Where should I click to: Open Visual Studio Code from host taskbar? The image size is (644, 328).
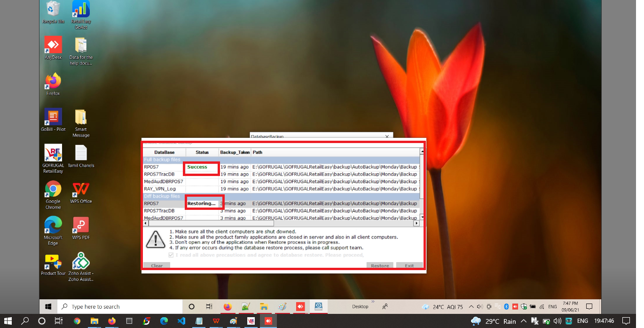(x=181, y=321)
